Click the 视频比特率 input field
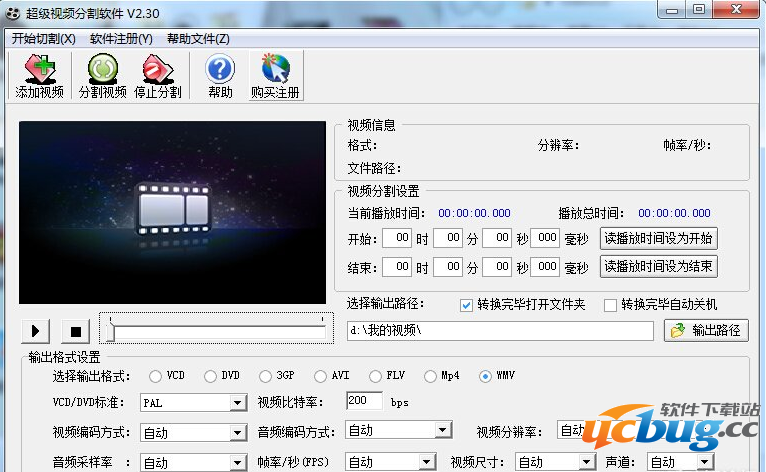The image size is (766, 472). click(364, 401)
